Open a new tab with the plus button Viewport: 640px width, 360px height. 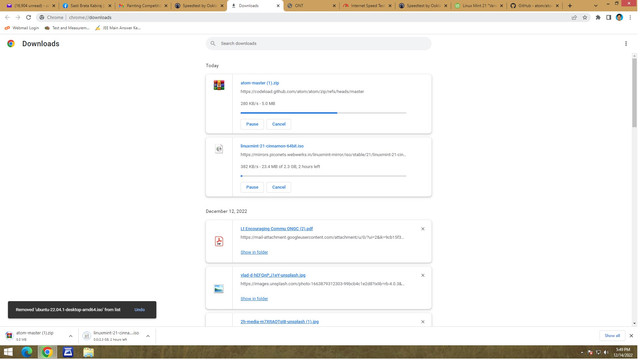point(570,6)
